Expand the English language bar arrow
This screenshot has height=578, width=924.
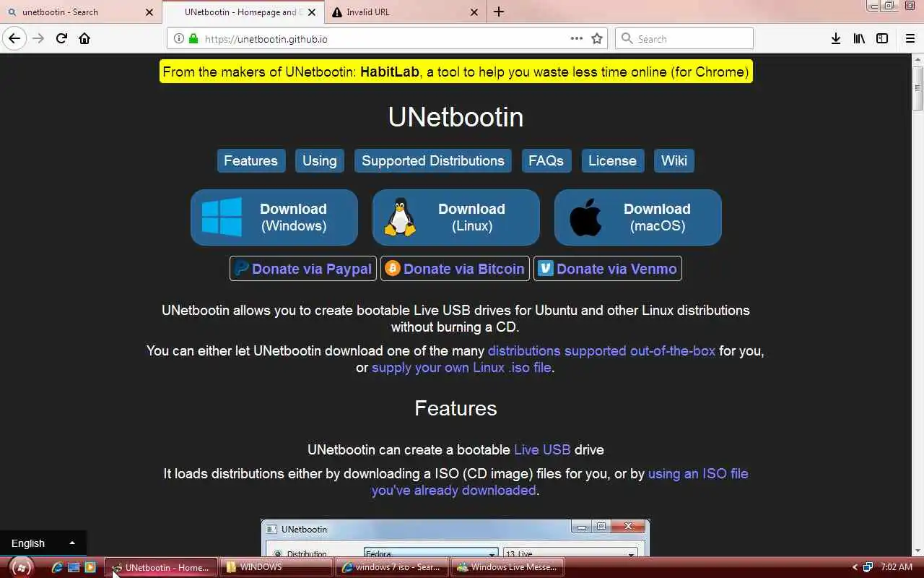pos(71,543)
